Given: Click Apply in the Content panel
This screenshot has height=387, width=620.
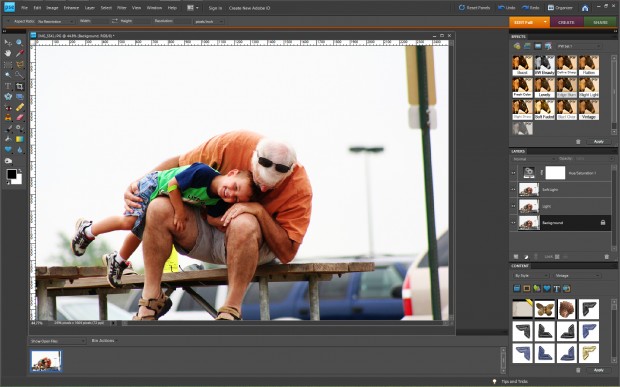Looking at the screenshot, I should tap(599, 370).
